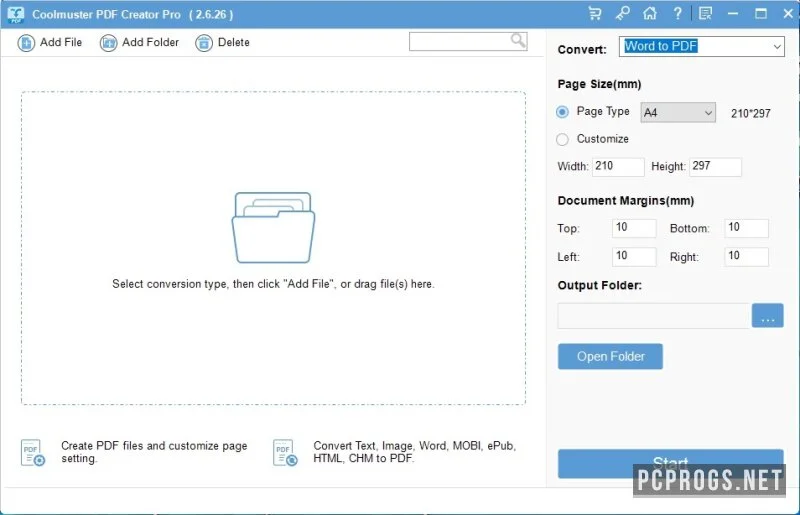
Task: Click the Delete trash icon
Action: coord(204,43)
